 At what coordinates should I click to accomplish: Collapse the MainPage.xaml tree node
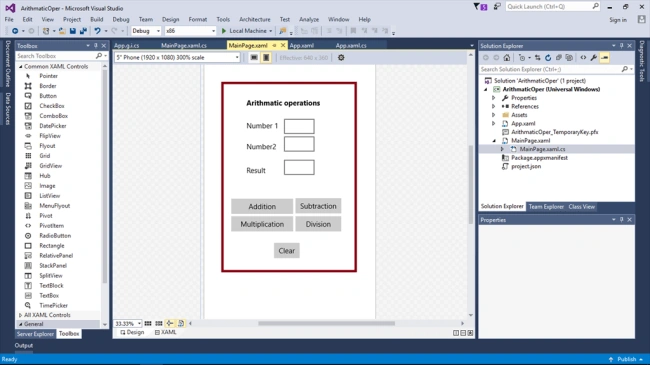tap(494, 141)
